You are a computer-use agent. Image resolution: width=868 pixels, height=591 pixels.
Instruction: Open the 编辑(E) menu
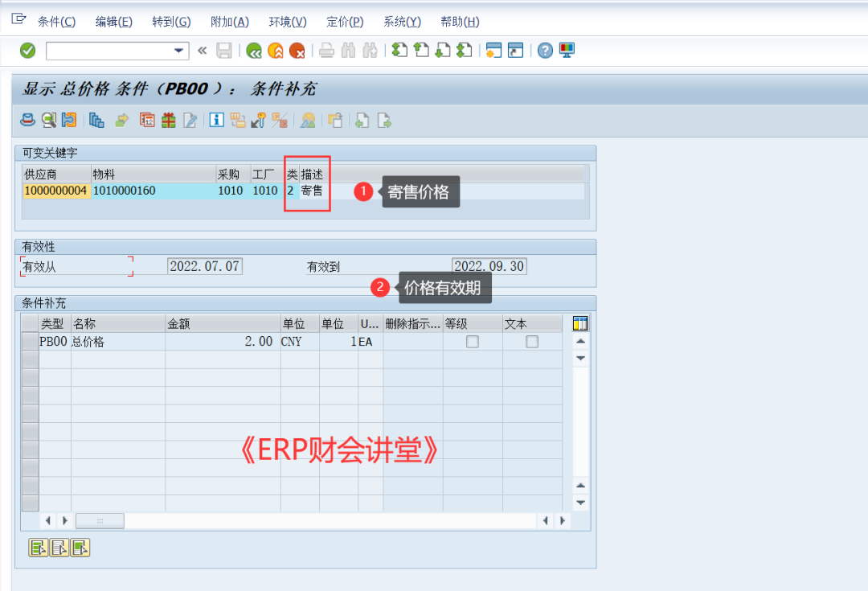pos(113,22)
